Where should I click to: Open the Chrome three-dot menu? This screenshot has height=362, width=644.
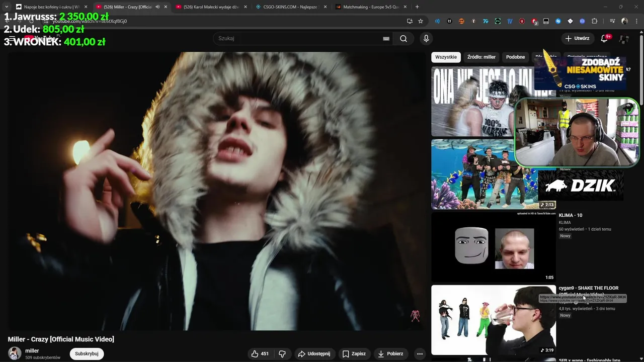click(636, 21)
